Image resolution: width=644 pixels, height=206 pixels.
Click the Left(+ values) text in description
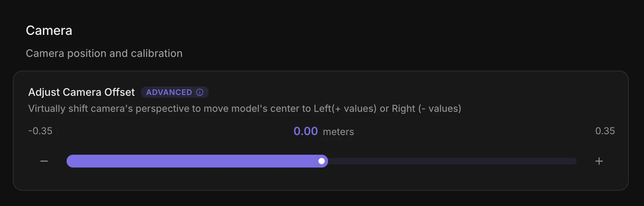345,109
